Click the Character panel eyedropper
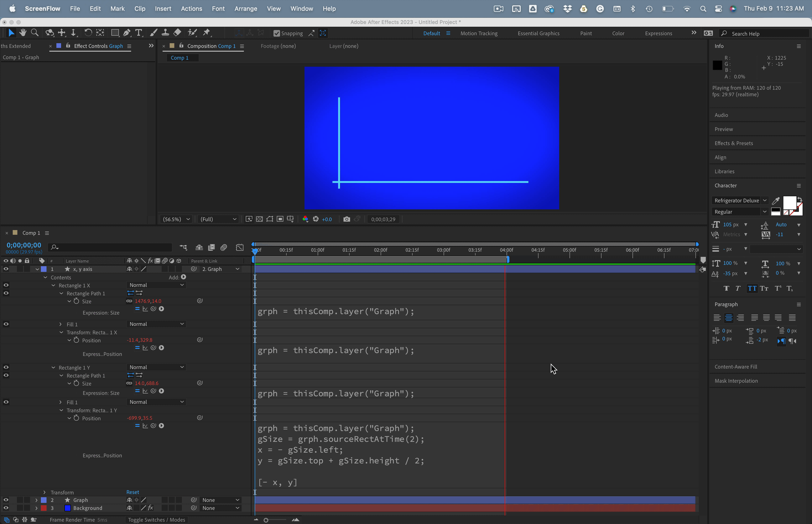 tap(776, 200)
